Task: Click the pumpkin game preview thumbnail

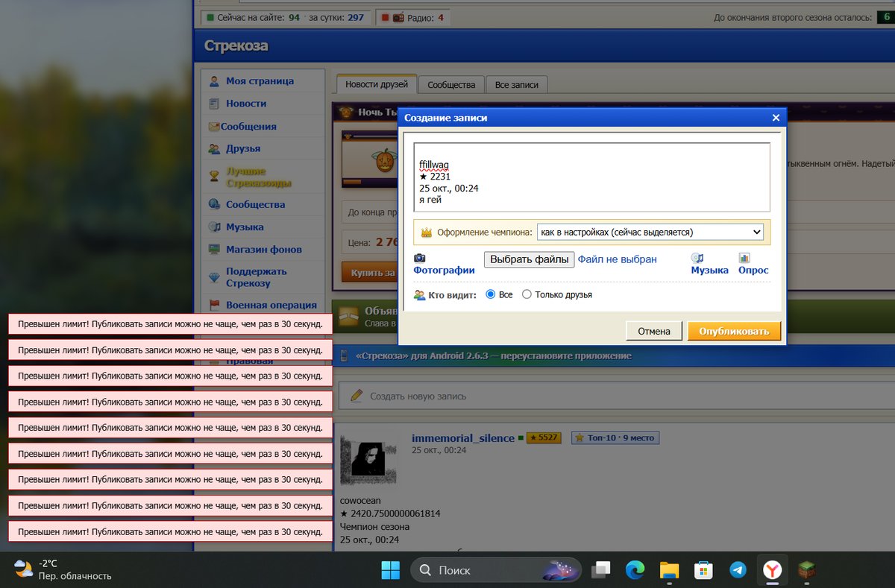Action: (368, 159)
